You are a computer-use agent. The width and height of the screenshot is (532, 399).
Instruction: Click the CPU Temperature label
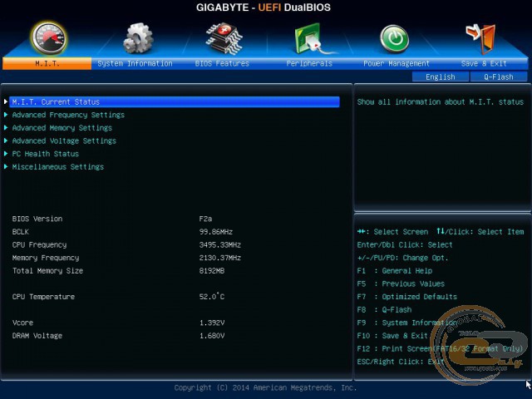(x=43, y=297)
